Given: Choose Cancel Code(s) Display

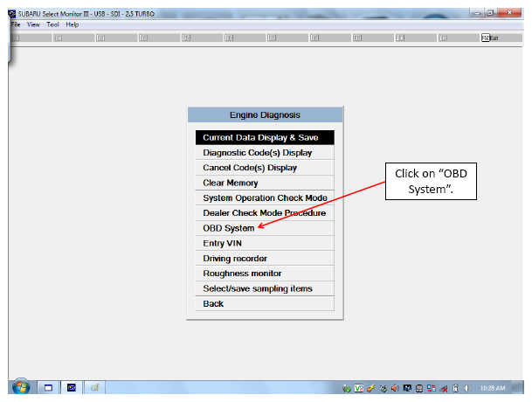Looking at the screenshot, I should pos(265,168).
